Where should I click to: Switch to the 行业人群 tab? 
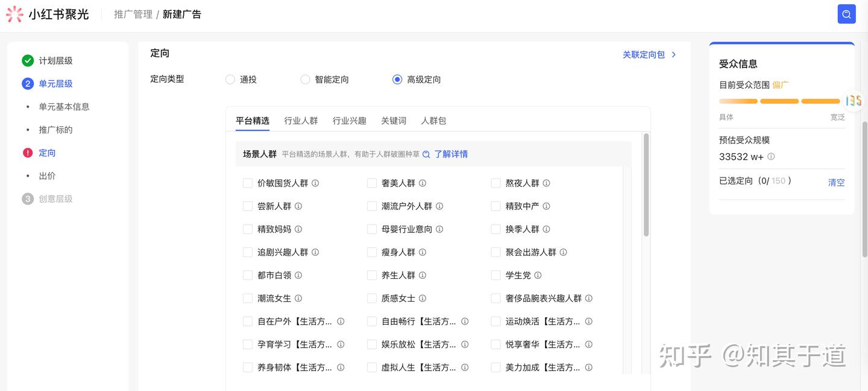coord(301,121)
